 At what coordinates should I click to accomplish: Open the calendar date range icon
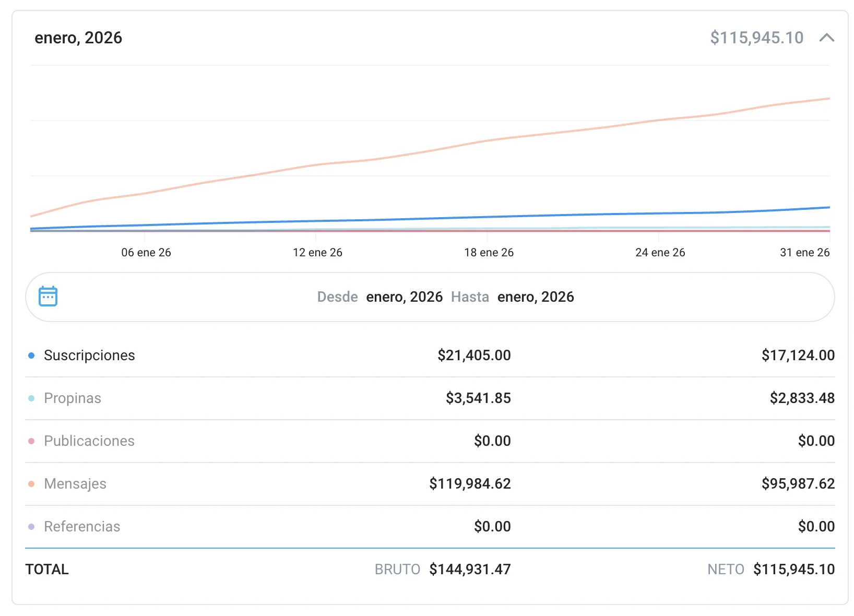[x=48, y=296]
